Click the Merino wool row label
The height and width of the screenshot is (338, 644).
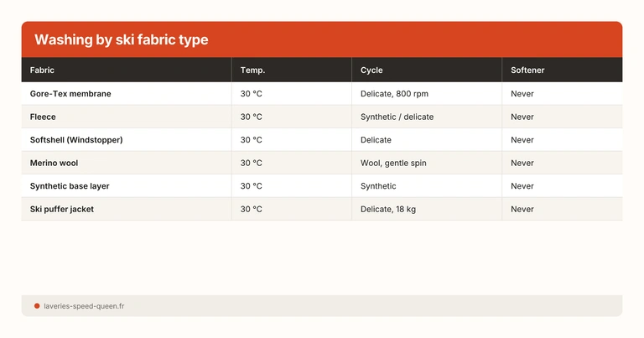click(x=54, y=163)
